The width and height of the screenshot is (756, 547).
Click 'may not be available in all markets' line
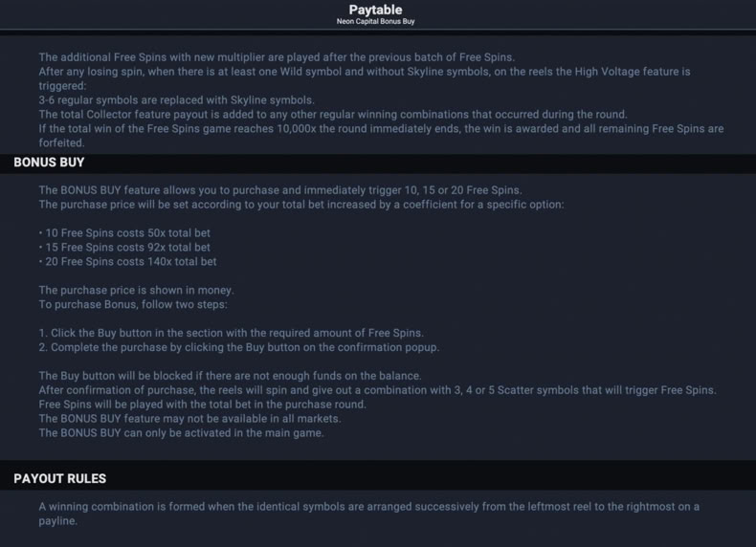[189, 419]
